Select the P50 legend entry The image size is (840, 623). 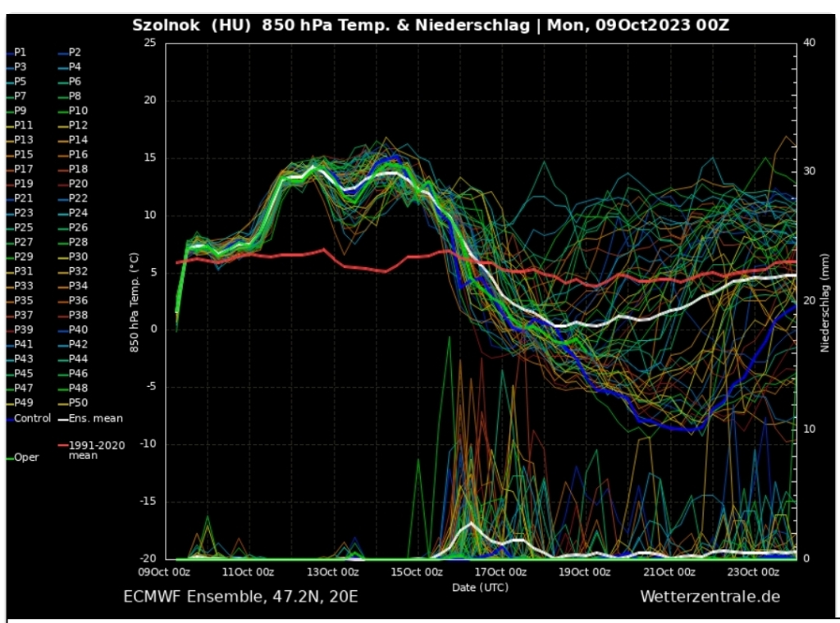tap(78, 403)
